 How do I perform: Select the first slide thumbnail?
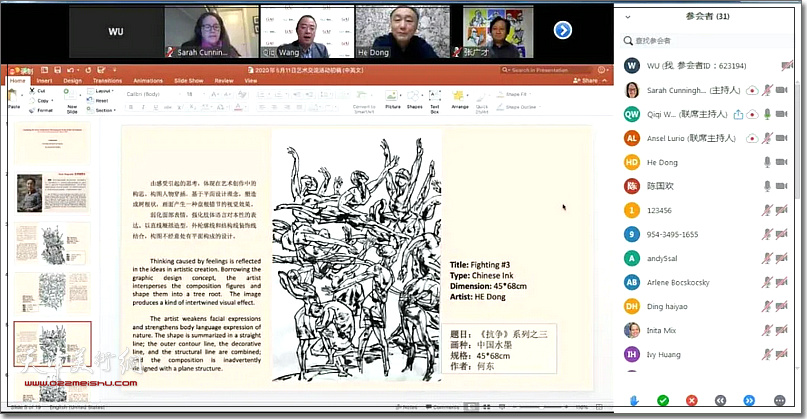coord(52,143)
